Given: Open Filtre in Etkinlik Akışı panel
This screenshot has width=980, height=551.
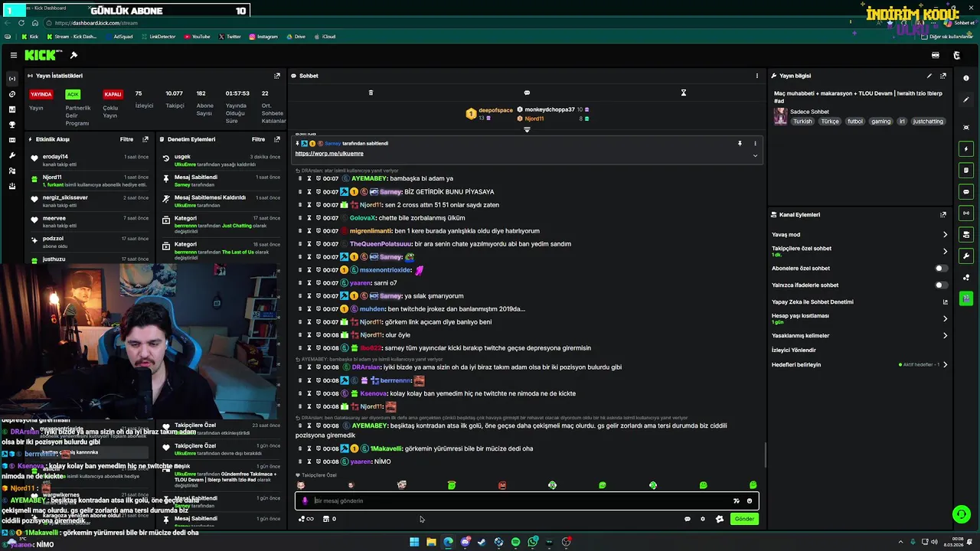Looking at the screenshot, I should pos(126,139).
